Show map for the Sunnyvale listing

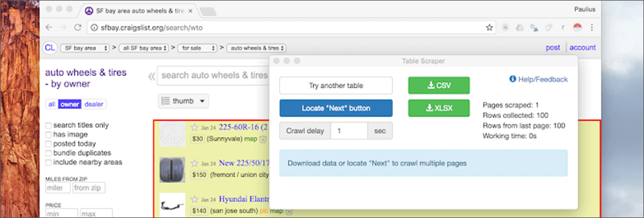[x=251, y=139]
